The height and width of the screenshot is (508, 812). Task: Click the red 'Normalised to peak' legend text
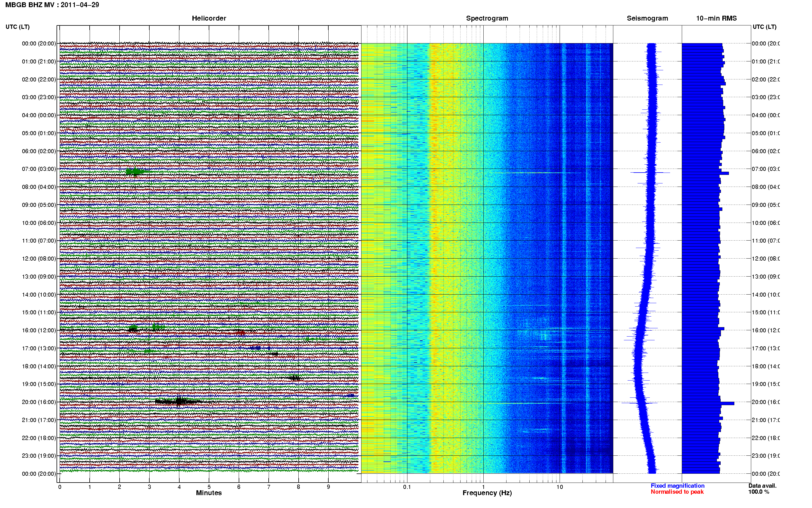tap(677, 492)
